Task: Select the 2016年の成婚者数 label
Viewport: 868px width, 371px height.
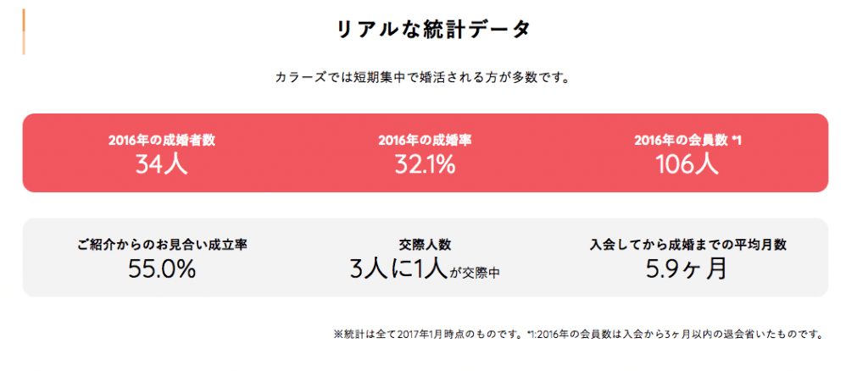Action: pyautogui.click(x=162, y=141)
